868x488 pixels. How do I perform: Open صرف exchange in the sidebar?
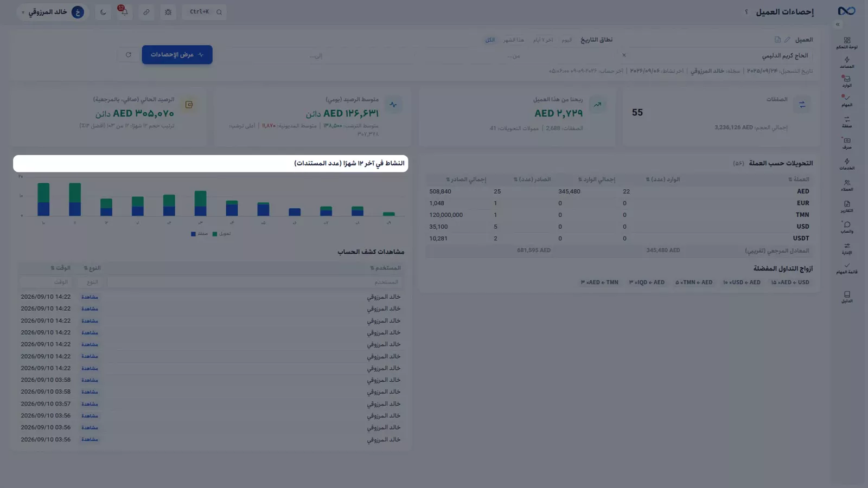tap(847, 143)
